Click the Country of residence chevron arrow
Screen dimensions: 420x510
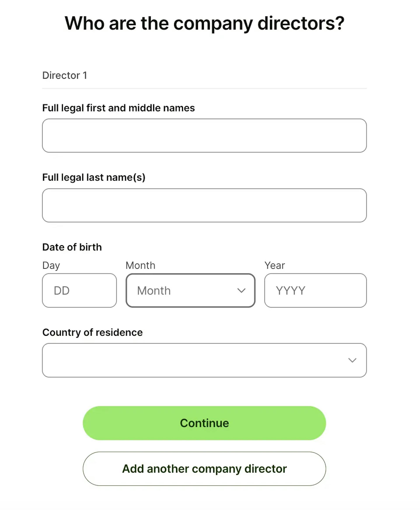pyautogui.click(x=352, y=360)
